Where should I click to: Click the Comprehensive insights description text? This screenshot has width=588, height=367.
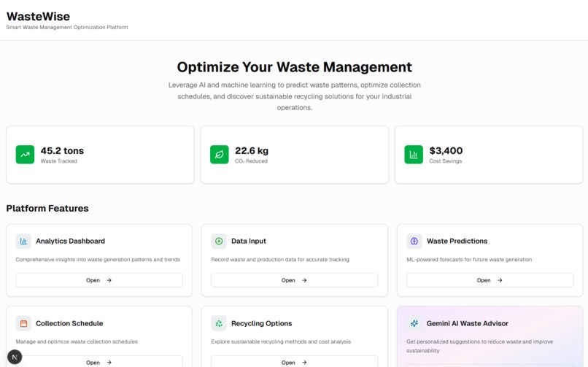98,260
